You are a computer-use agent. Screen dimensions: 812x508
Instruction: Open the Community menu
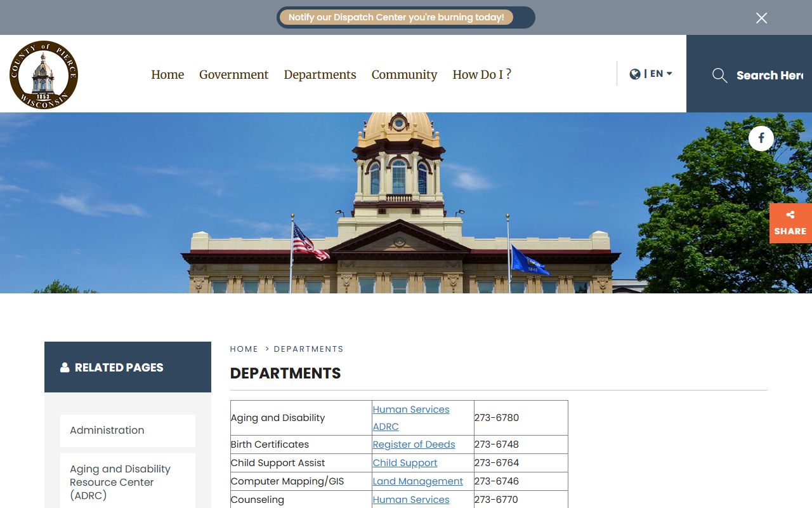pos(404,74)
